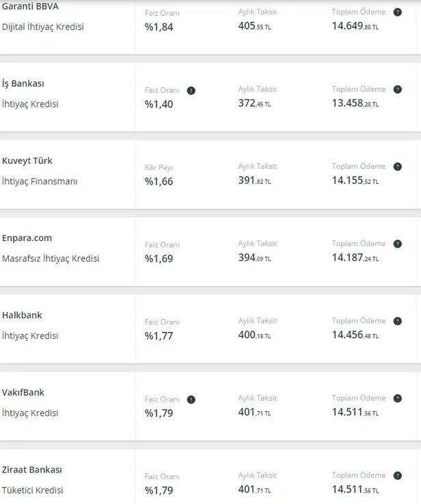Select the Tüketici Kredisi product
This screenshot has width=421, height=504.
(33, 490)
